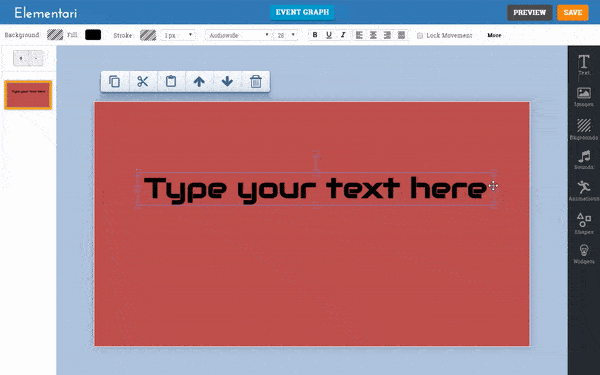Open the Widgets panel
This screenshot has width=600, height=375.
pos(584,254)
